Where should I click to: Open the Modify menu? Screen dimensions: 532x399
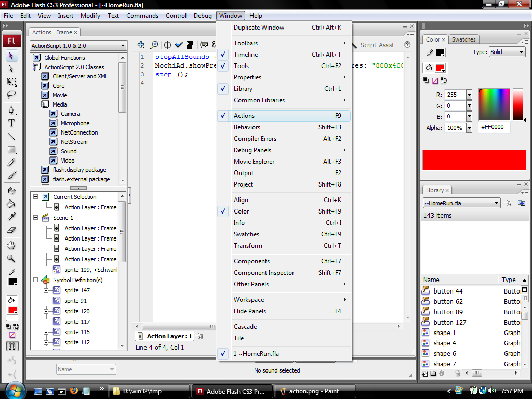coord(90,16)
